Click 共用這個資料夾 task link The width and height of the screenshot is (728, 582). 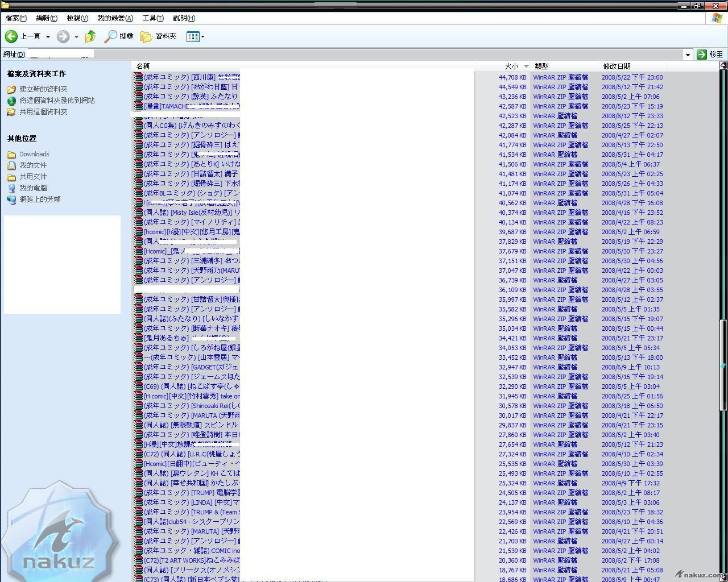(x=43, y=112)
